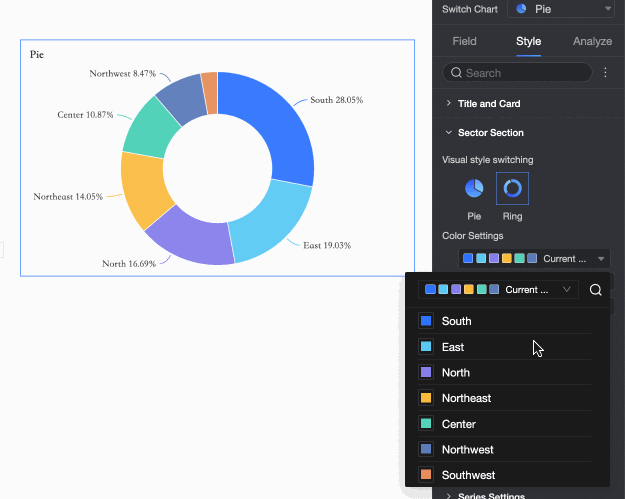This screenshot has width=625, height=499.
Task: Click the green Center ring sector
Action: (x=151, y=130)
